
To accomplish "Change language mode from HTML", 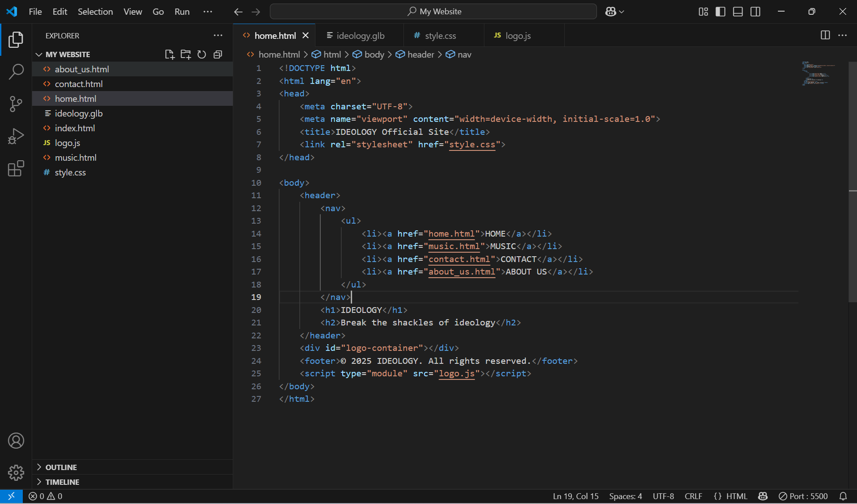I will tap(736, 496).
